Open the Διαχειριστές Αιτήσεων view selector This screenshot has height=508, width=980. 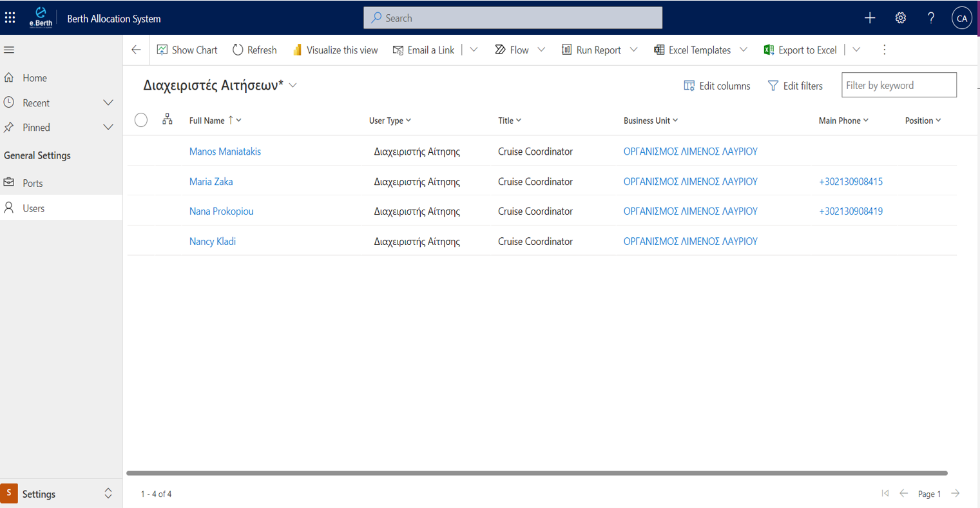click(220, 85)
